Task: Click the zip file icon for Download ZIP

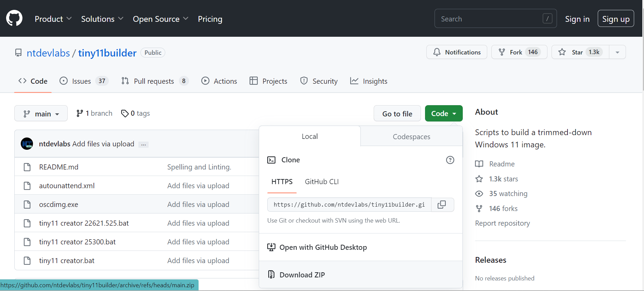Action: click(271, 274)
